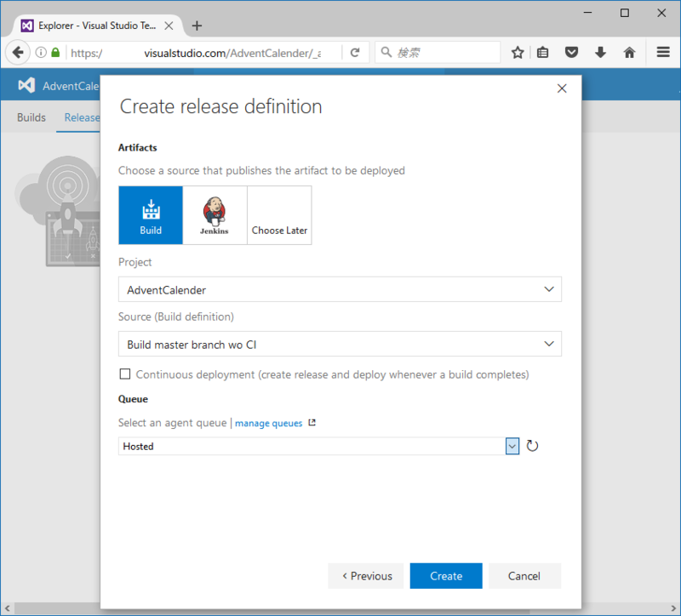This screenshot has width=681, height=616.
Task: Open the external-link icon beside manage queues
Action: [312, 422]
